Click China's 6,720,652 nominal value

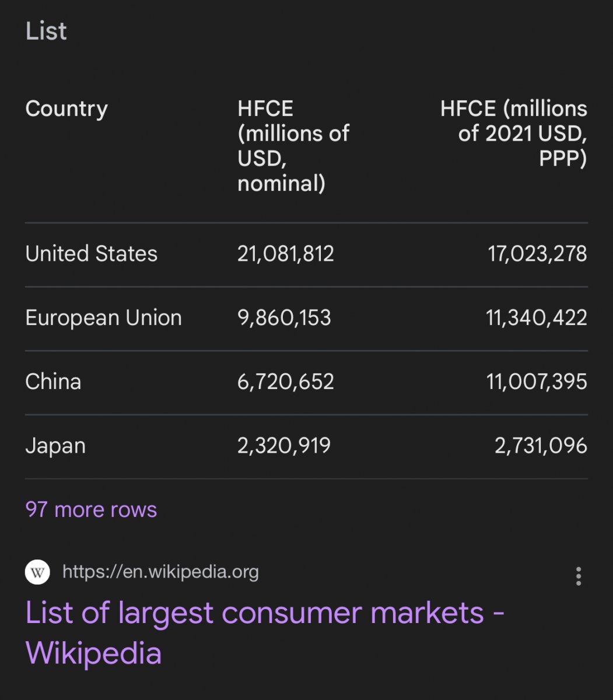(285, 381)
